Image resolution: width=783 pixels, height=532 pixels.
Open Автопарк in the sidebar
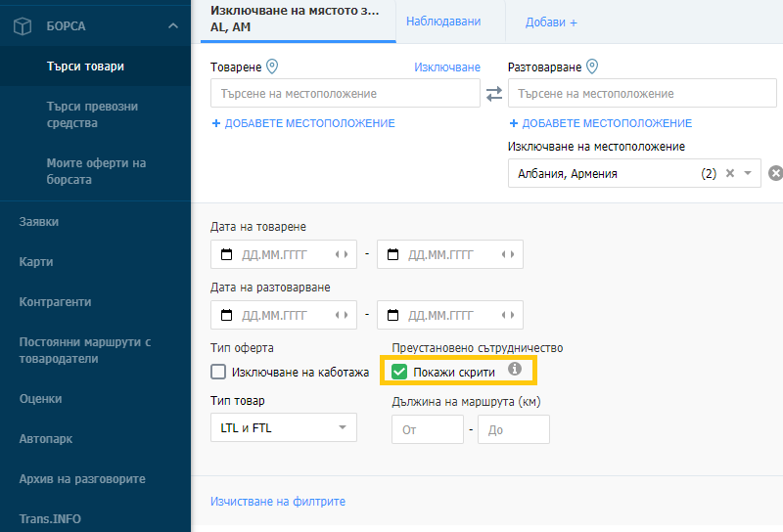point(45,439)
